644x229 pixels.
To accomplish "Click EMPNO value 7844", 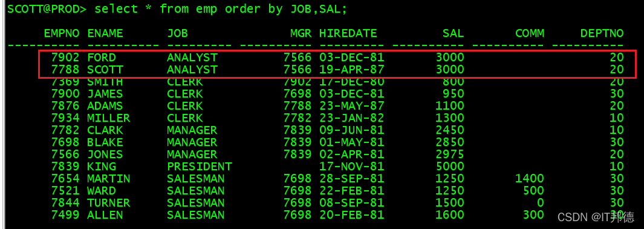I will (x=65, y=203).
